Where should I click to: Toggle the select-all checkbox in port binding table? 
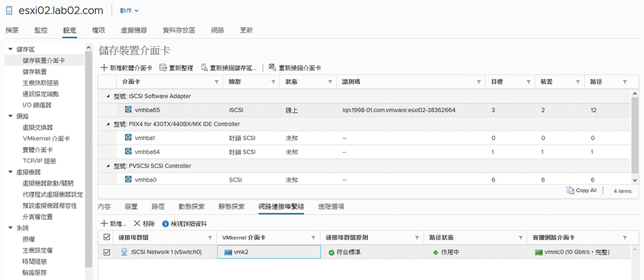tap(107, 237)
